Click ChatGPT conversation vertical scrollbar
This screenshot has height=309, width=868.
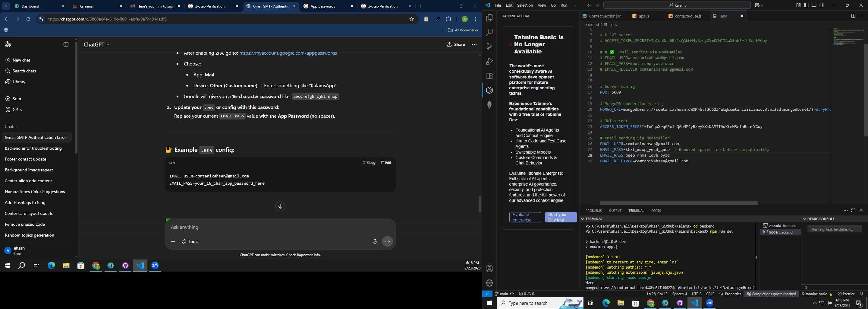click(x=480, y=204)
